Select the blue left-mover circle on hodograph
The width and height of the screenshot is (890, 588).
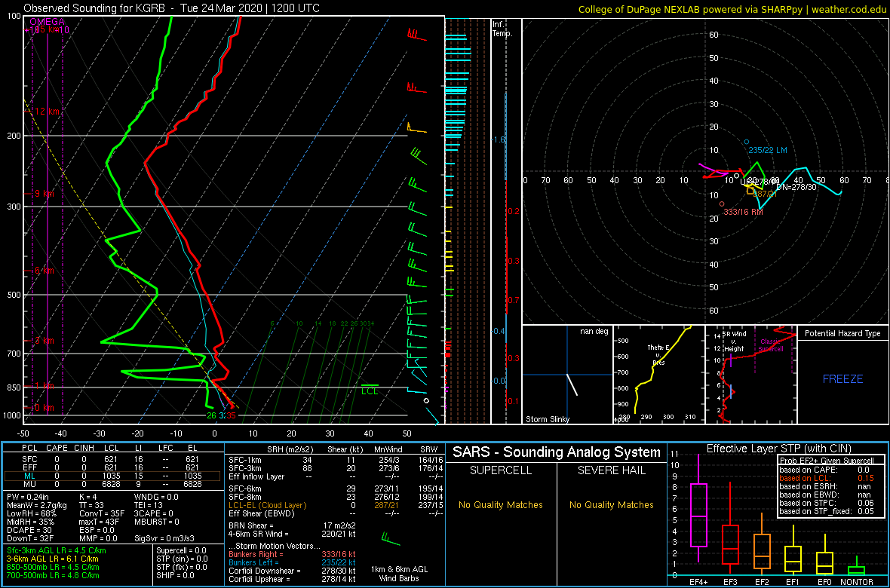click(747, 142)
